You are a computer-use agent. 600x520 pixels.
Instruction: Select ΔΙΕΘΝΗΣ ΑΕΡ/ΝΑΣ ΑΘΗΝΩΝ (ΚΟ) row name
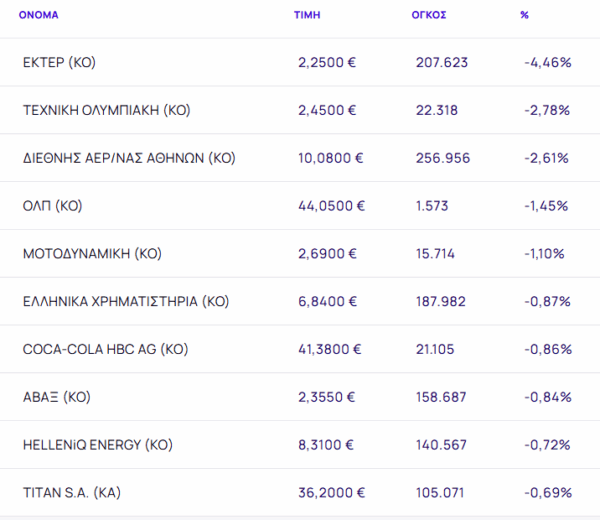point(129,158)
